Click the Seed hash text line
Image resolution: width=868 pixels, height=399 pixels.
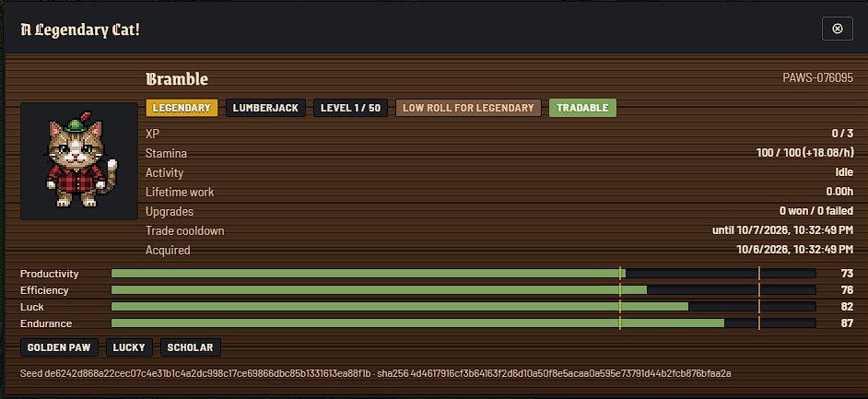[376, 373]
